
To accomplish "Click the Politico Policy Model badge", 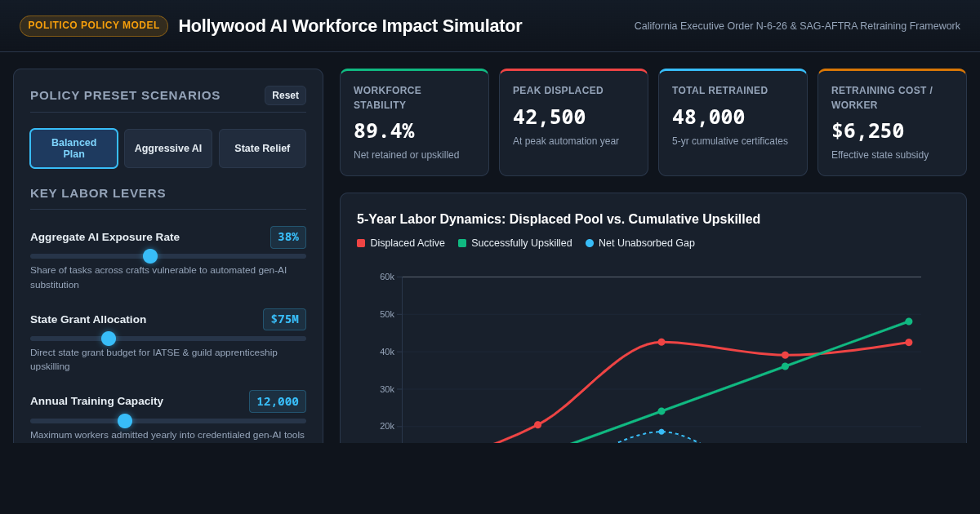I will [94, 26].
